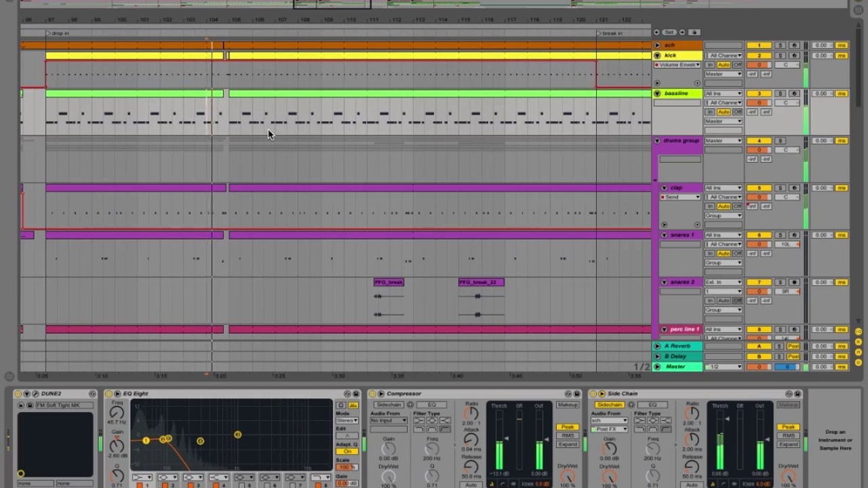
Task: Open bassline All Ins input dropdown
Action: (x=723, y=94)
